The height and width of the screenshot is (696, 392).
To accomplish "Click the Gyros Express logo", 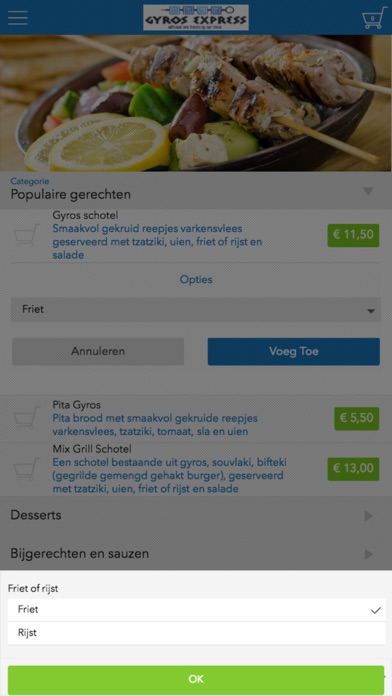I will [x=196, y=17].
